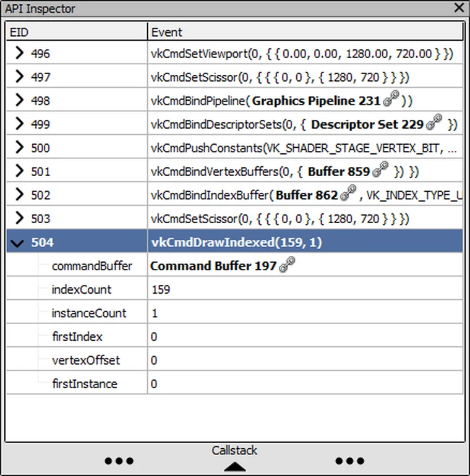Expand event 503 vkCmdSetScissor

click(19, 218)
